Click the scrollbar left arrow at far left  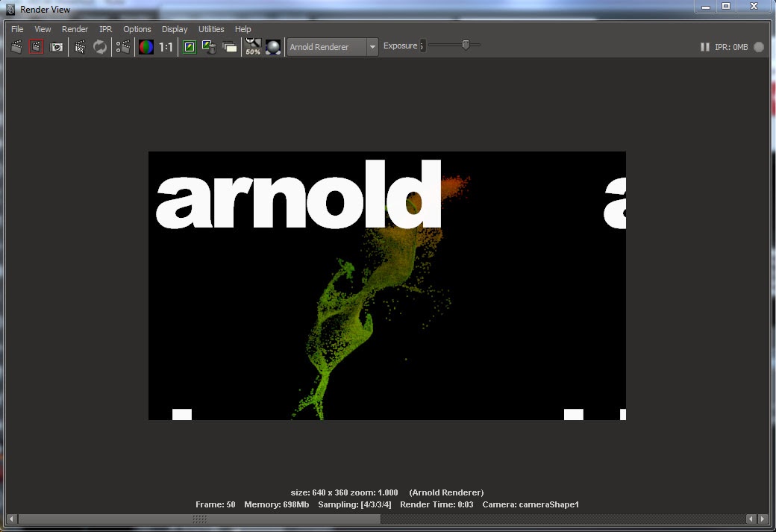pos(11,519)
